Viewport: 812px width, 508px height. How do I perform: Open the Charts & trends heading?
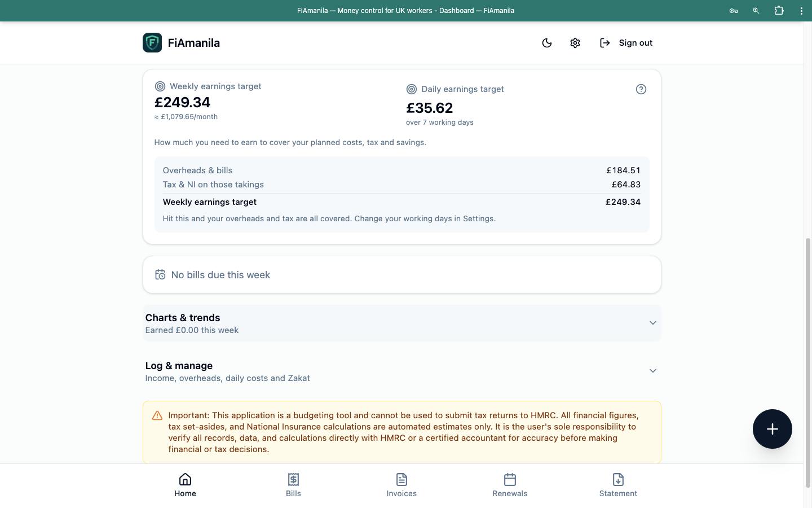tap(183, 318)
